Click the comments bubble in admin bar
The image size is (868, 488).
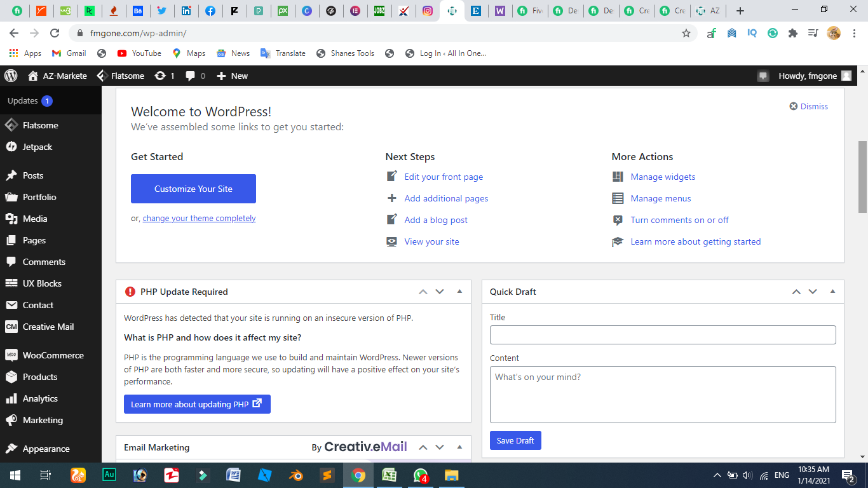[191, 76]
